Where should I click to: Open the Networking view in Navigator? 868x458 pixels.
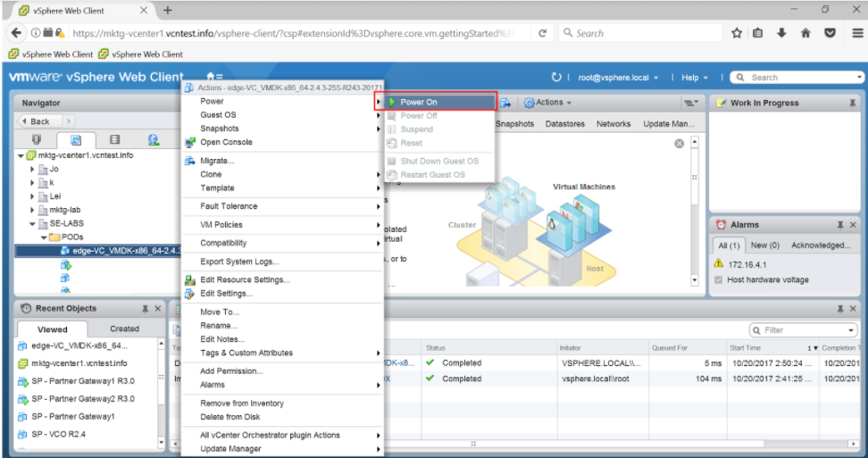coord(153,140)
